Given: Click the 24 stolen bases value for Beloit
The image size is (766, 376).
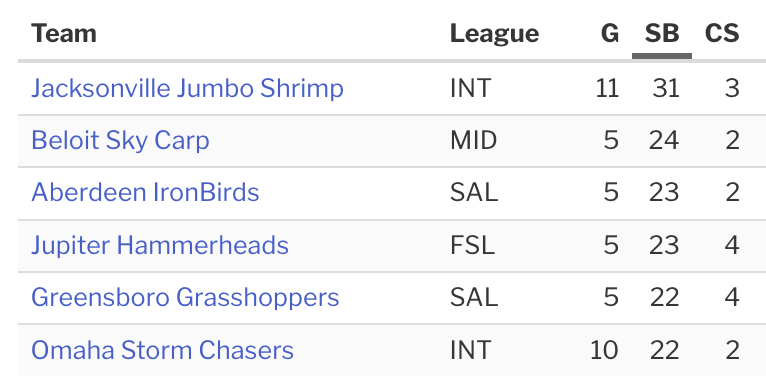Looking at the screenshot, I should click(664, 141).
